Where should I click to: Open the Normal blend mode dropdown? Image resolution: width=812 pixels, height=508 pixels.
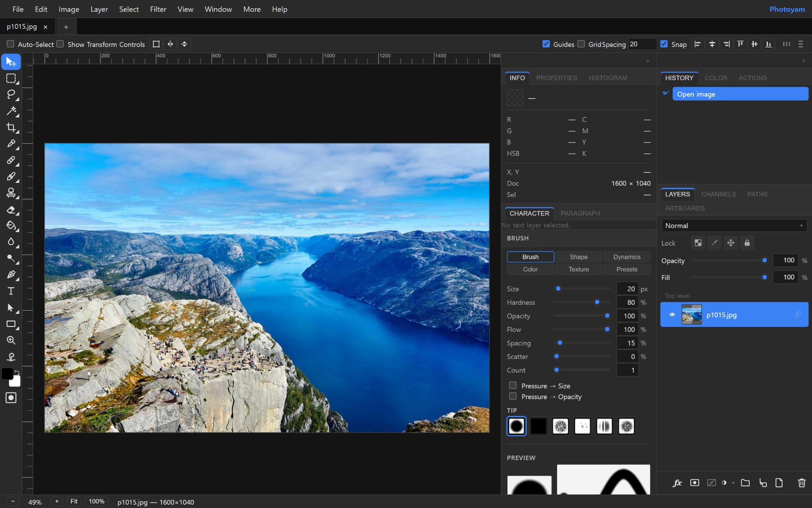click(x=734, y=225)
